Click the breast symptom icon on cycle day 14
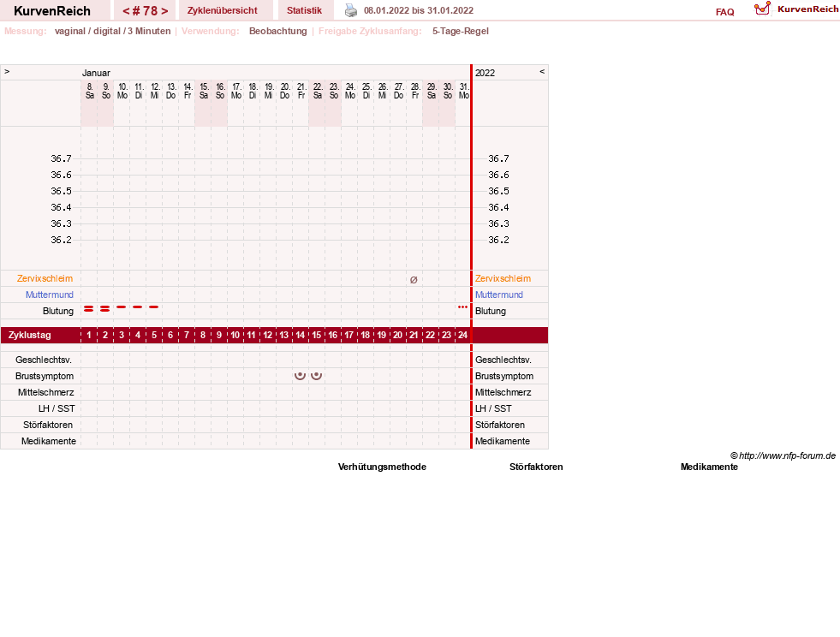840x637 pixels. tap(300, 376)
